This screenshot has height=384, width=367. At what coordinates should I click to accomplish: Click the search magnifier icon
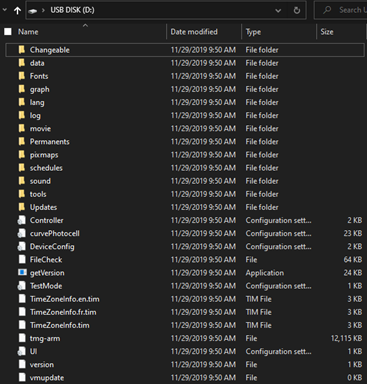[327, 10]
